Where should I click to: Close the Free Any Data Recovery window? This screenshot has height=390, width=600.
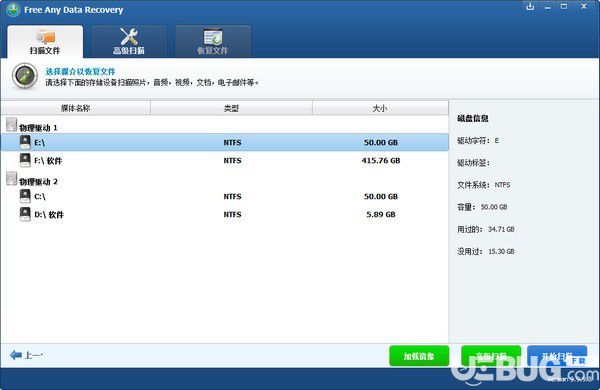click(584, 7)
